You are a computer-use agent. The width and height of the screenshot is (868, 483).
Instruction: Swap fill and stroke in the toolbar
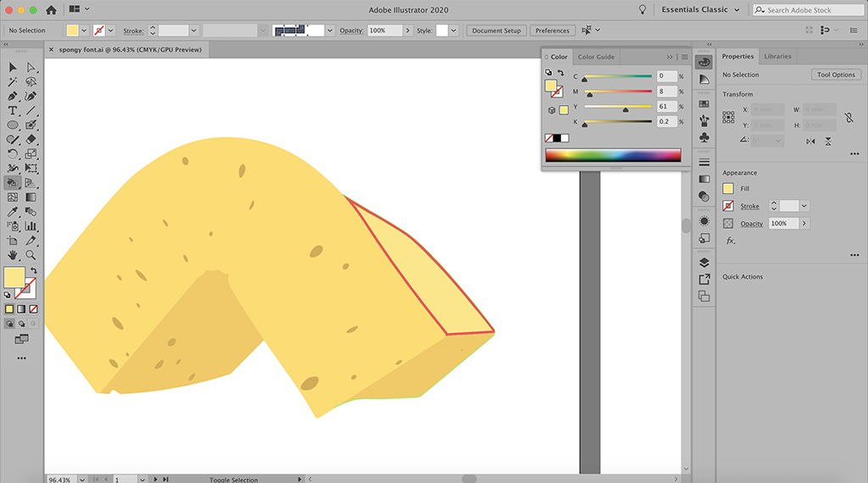pos(34,271)
